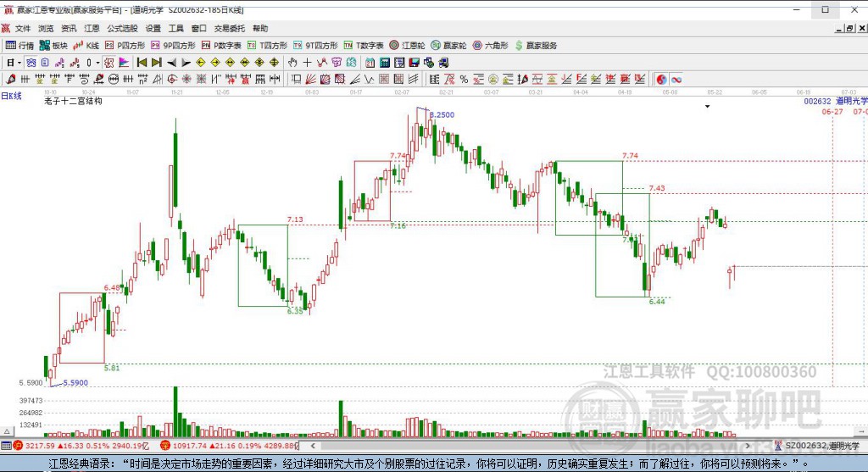Open 赢家服务 with the dollar icon
This screenshot has height=472, width=868.
536,46
